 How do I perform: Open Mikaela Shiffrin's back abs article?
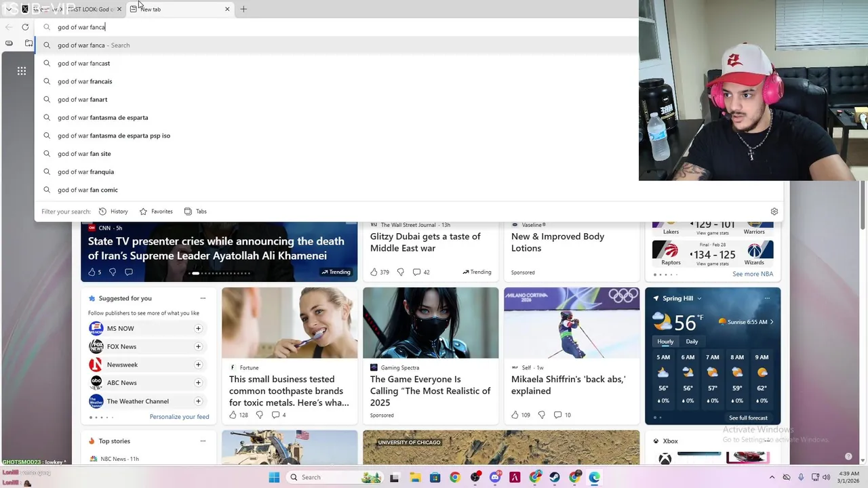(x=568, y=385)
